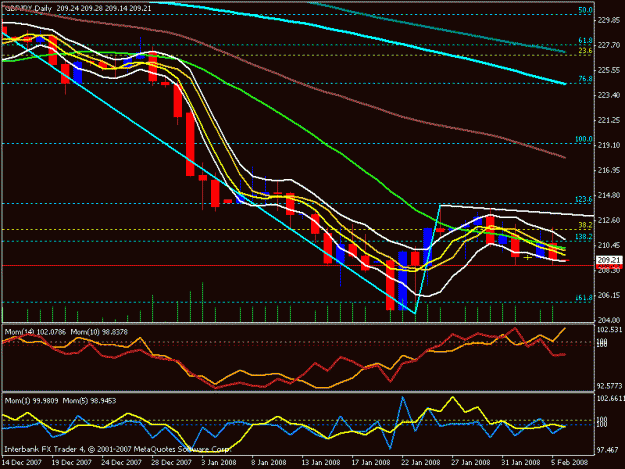Select the 123.6 Fibonacci extension label
This screenshot has height=469, width=625.
tap(584, 199)
